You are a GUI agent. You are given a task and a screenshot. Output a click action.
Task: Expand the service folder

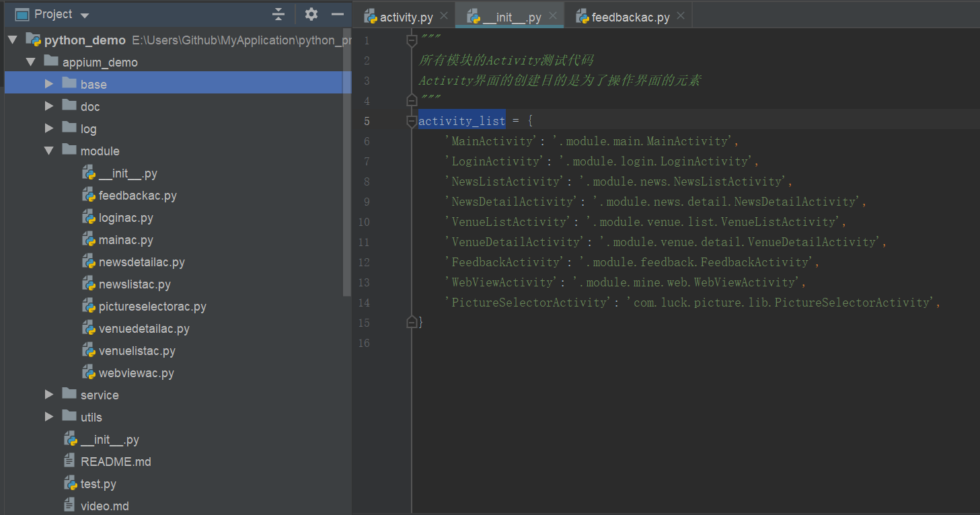48,395
